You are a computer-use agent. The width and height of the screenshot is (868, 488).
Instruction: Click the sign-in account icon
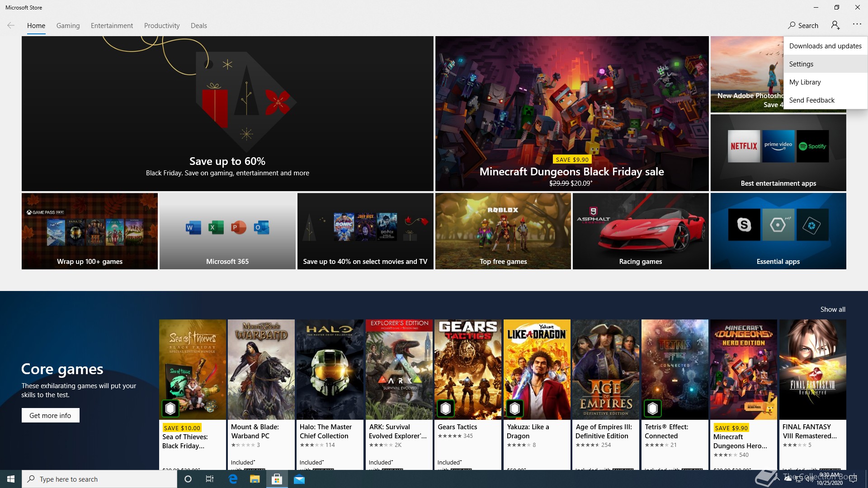click(x=835, y=25)
